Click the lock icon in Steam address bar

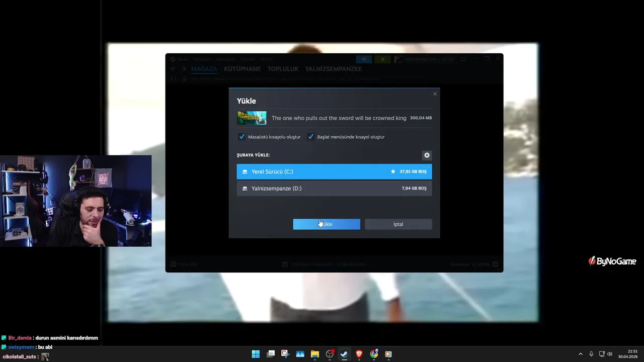coord(185,78)
